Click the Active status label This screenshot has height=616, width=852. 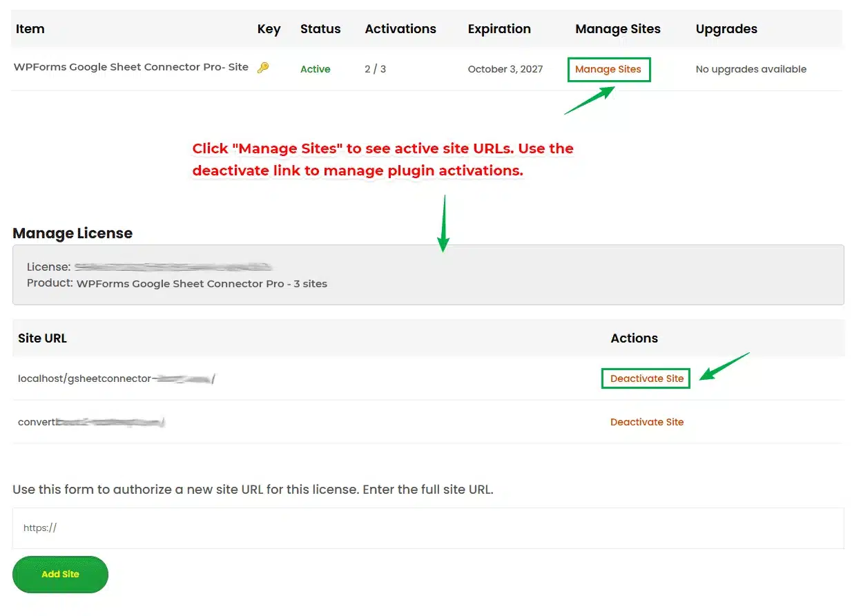315,68
